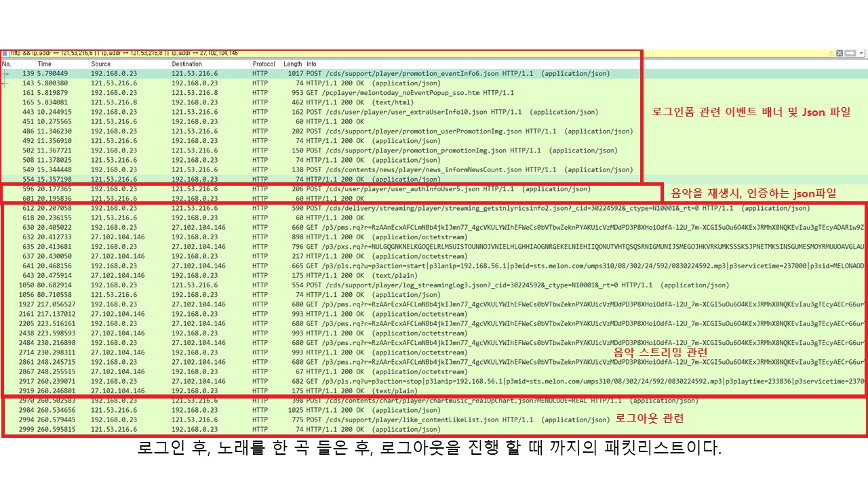Sort packets by the Length column header

point(293,64)
